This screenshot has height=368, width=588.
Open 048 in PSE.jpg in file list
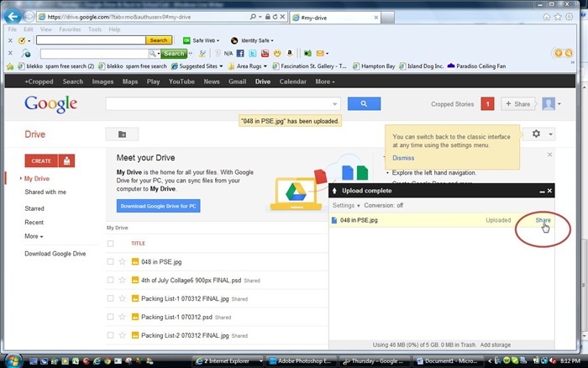click(161, 262)
